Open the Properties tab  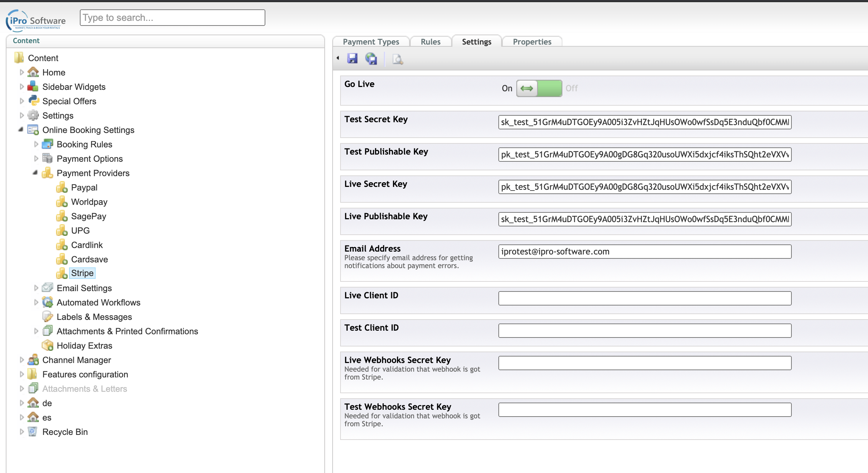click(532, 42)
